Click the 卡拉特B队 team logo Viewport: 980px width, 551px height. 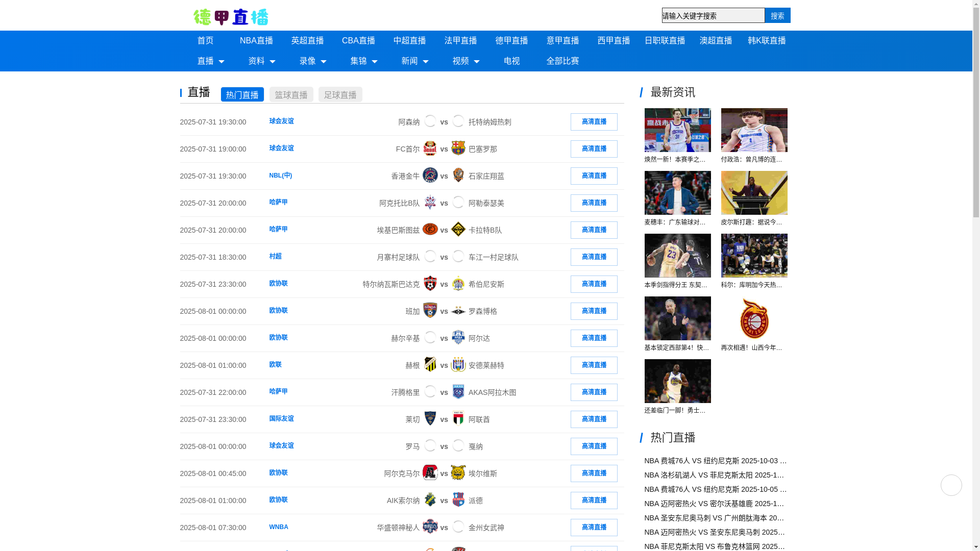(x=458, y=230)
